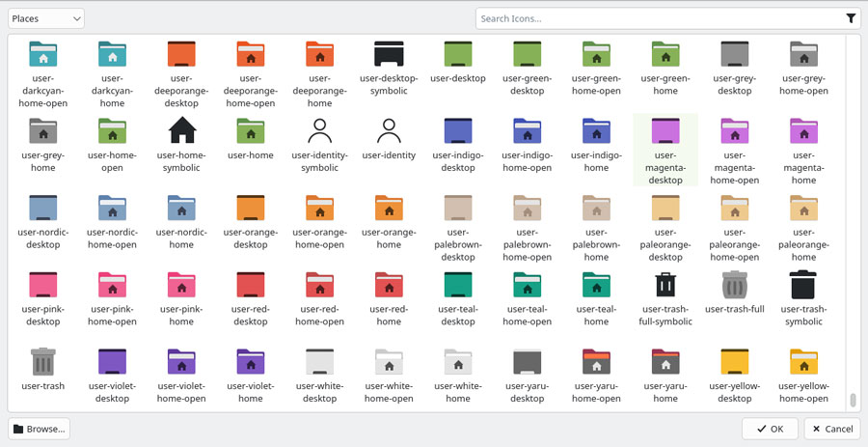Select user-indigo-home-open icon
The height and width of the screenshot is (447, 868).
click(x=528, y=130)
